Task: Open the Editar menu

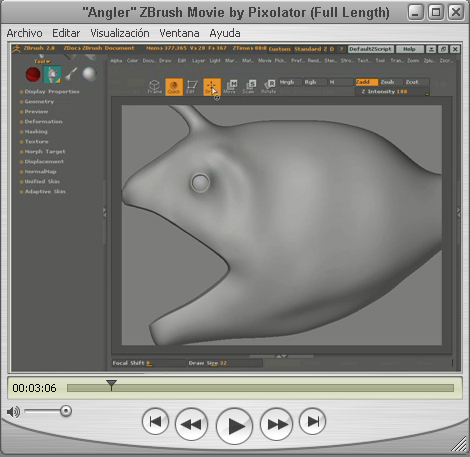Action: (x=66, y=33)
